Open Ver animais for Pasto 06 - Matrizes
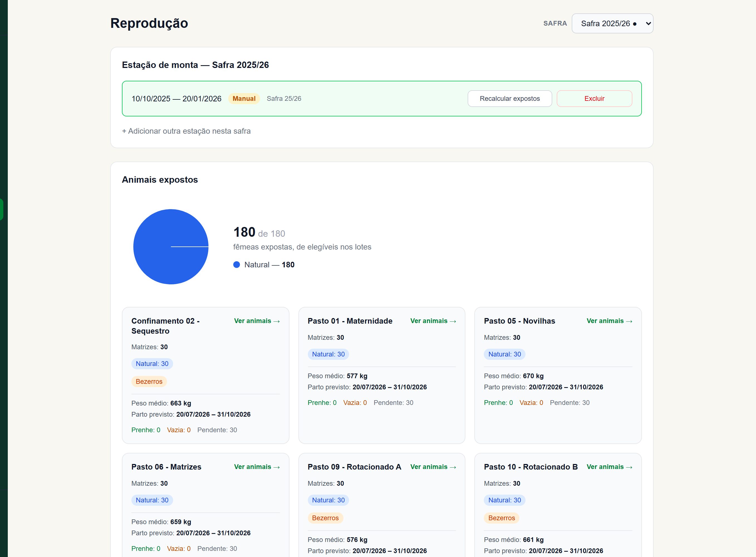 [x=257, y=467]
